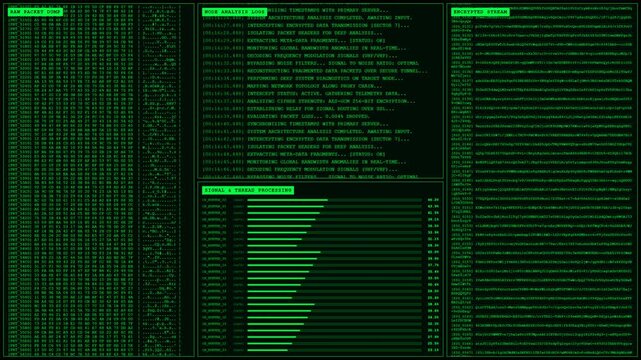This screenshot has height=360, width=641.
Task: Click the 'MAPPING NETWORK TOPOLOGY' log line
Action: (x=292, y=86)
